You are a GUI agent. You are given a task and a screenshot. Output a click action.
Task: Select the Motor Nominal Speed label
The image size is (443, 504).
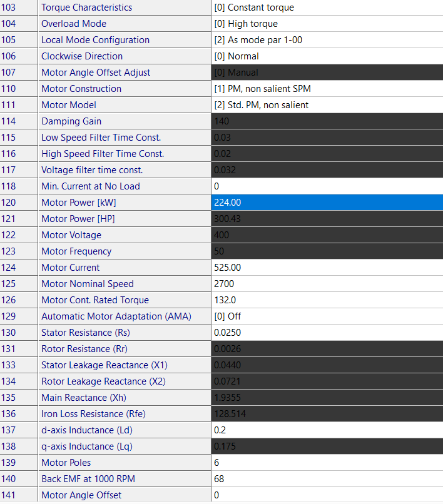coord(87,284)
